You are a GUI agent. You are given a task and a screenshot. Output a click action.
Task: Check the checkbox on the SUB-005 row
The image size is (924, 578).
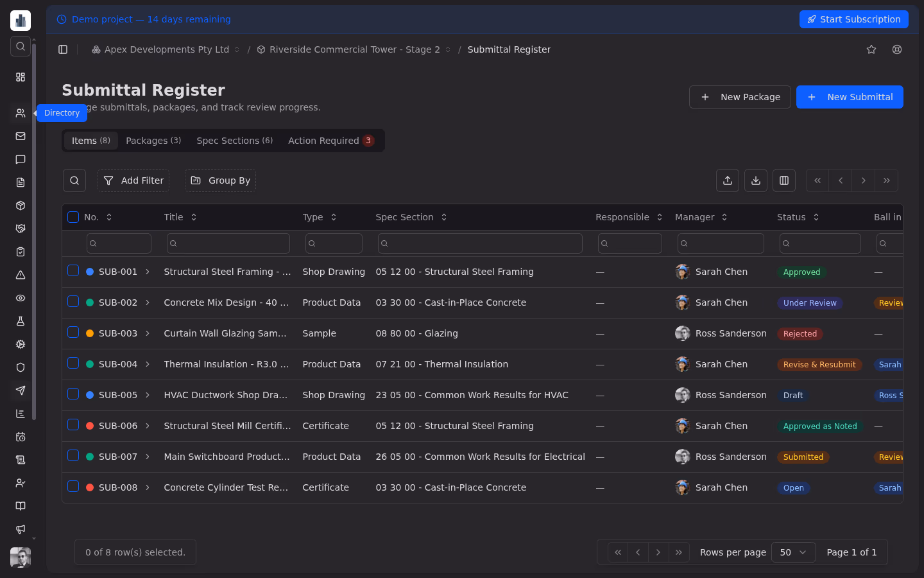[73, 394]
